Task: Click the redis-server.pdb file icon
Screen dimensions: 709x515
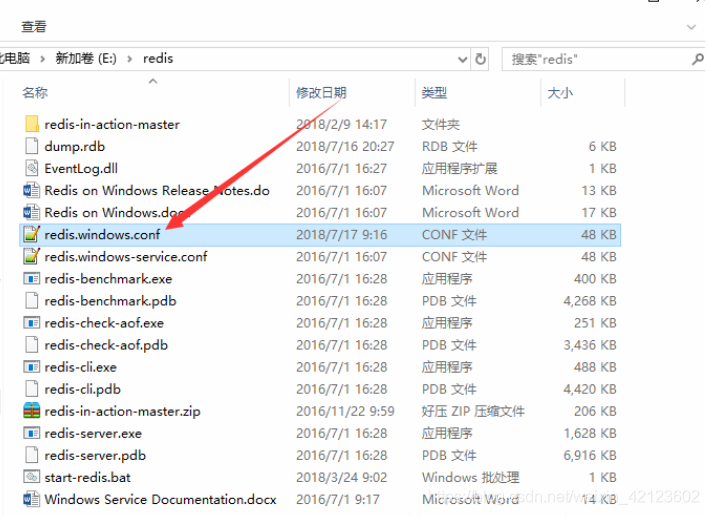Action: (x=32, y=455)
